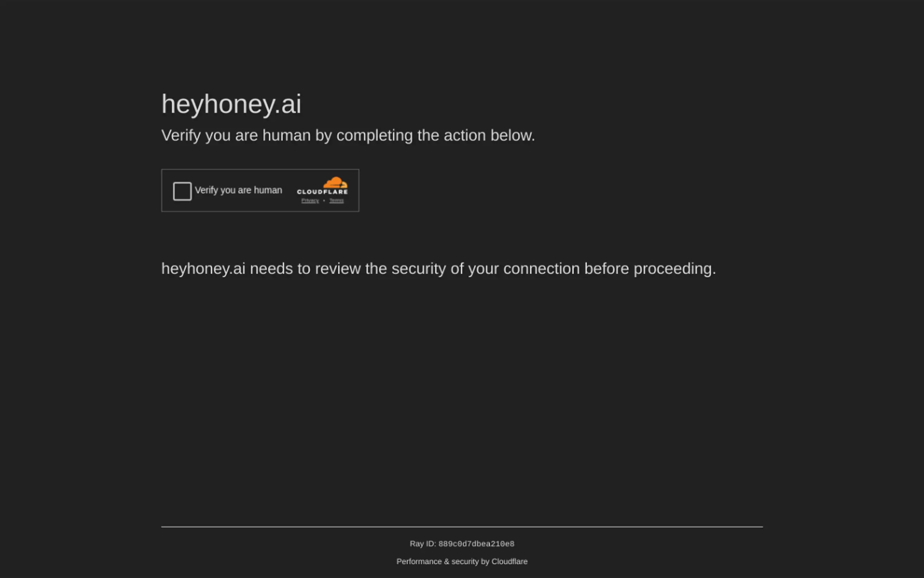
Task: Click the "needs to review the security" text
Action: pos(348,268)
